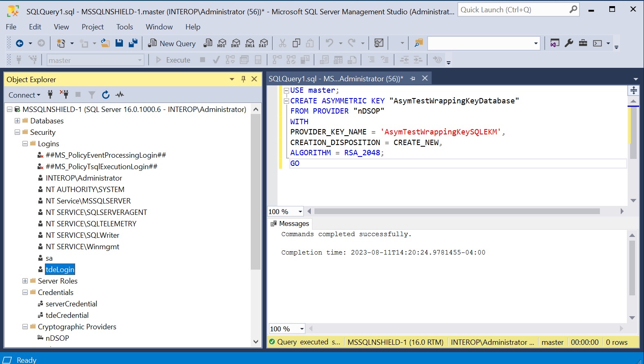Click the Object Explorer vertical scrollbar
The height and width of the screenshot is (364, 644).
tap(256, 192)
